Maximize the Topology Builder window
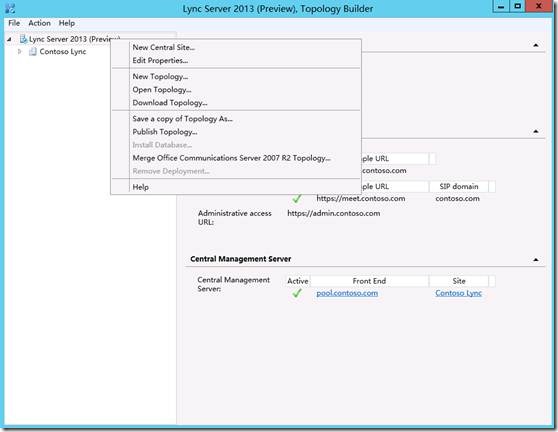The height and width of the screenshot is (432, 558). click(x=517, y=6)
